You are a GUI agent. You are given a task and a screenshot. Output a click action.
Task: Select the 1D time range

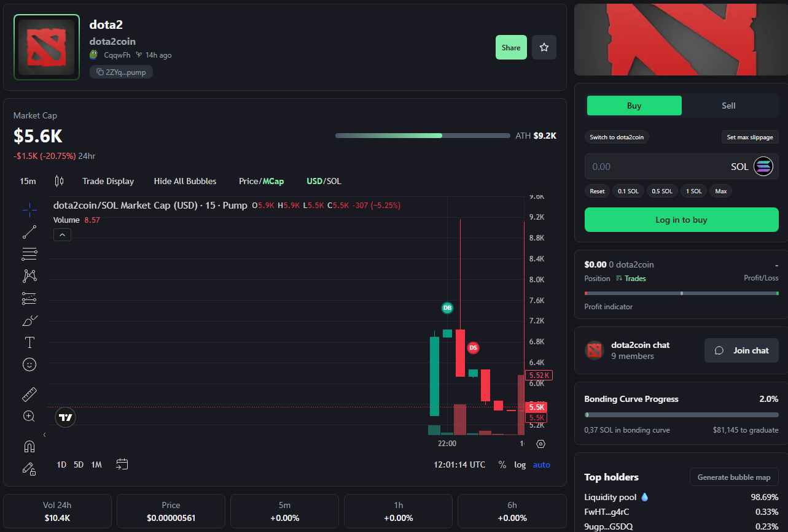(61, 465)
